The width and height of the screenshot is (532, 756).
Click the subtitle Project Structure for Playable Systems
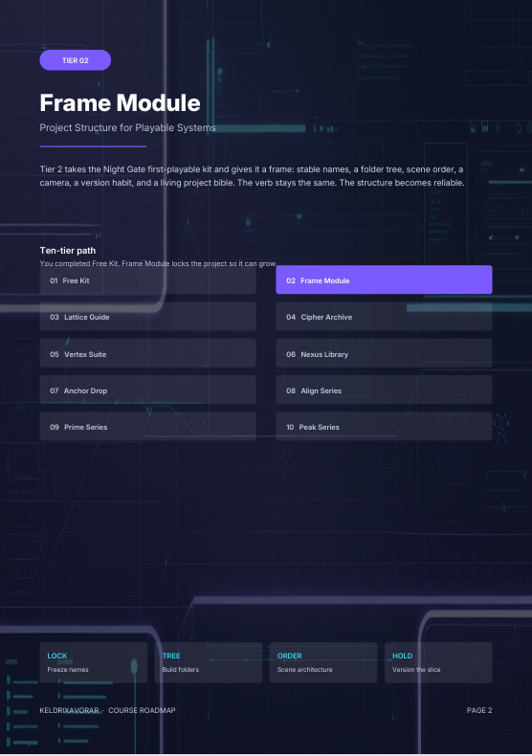[x=127, y=128]
